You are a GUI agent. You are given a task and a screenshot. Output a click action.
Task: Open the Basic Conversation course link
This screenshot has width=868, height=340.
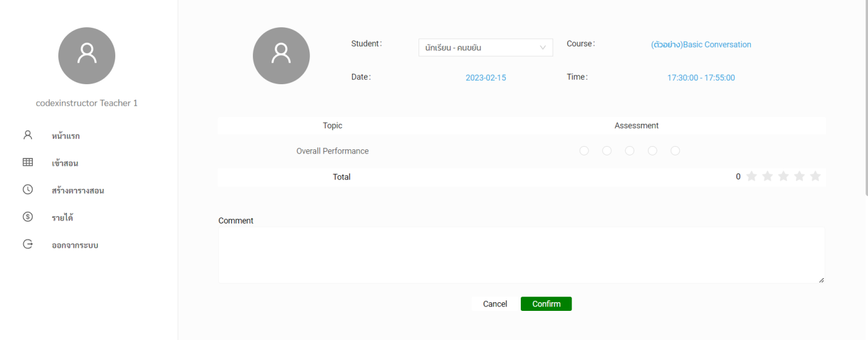701,45
